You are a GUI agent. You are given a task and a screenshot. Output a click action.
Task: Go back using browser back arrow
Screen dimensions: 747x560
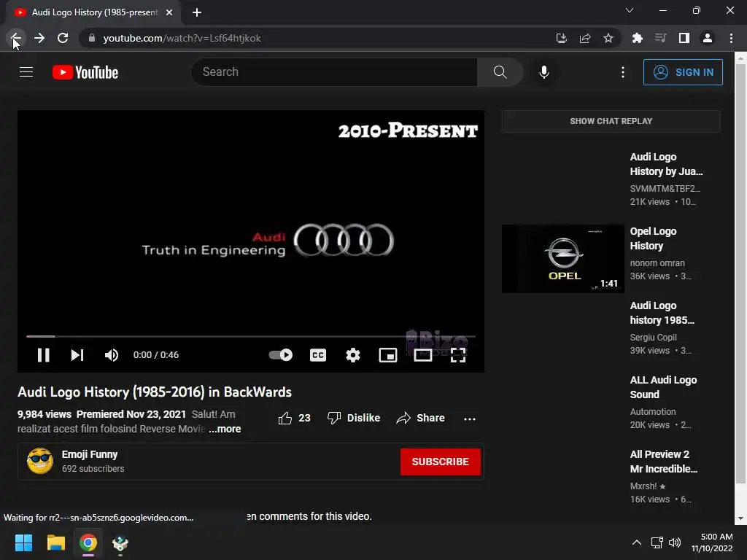(16, 38)
